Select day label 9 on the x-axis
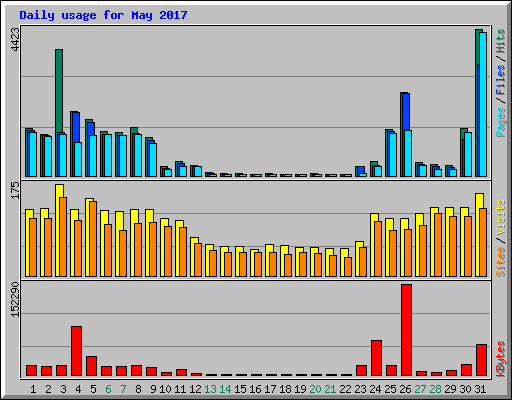 click(x=153, y=389)
